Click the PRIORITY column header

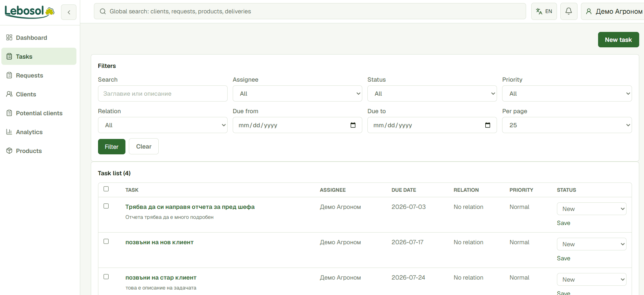[x=521, y=190]
